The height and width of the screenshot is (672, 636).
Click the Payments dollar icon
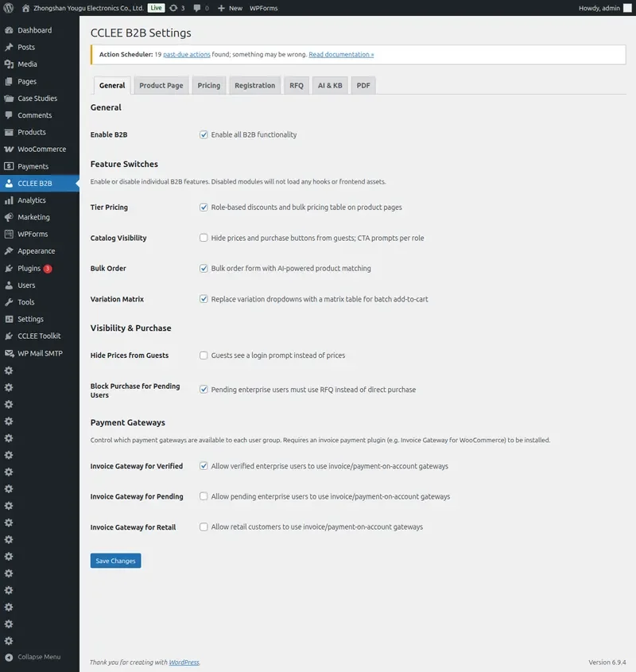pyautogui.click(x=9, y=166)
